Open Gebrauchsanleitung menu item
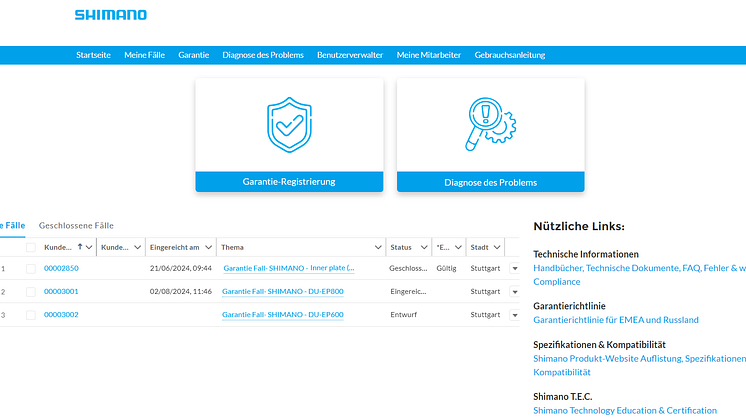The width and height of the screenshot is (746, 419). 510,55
